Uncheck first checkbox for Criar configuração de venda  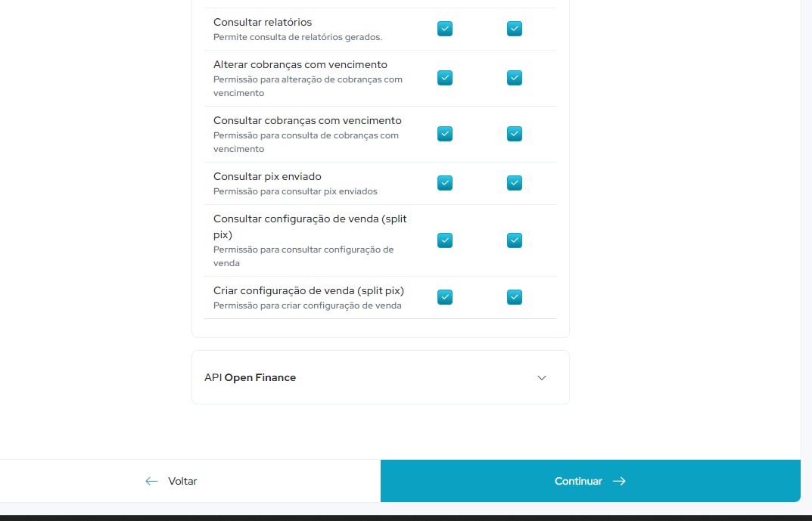click(445, 297)
